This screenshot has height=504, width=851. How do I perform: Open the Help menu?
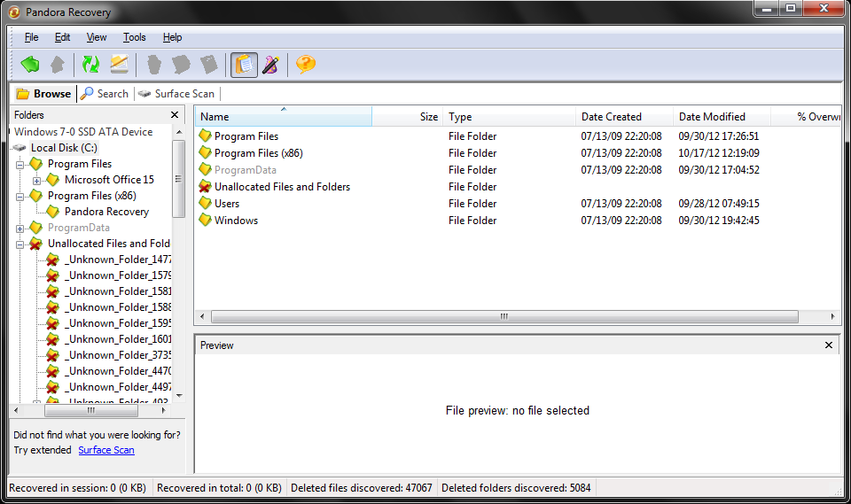tap(172, 37)
